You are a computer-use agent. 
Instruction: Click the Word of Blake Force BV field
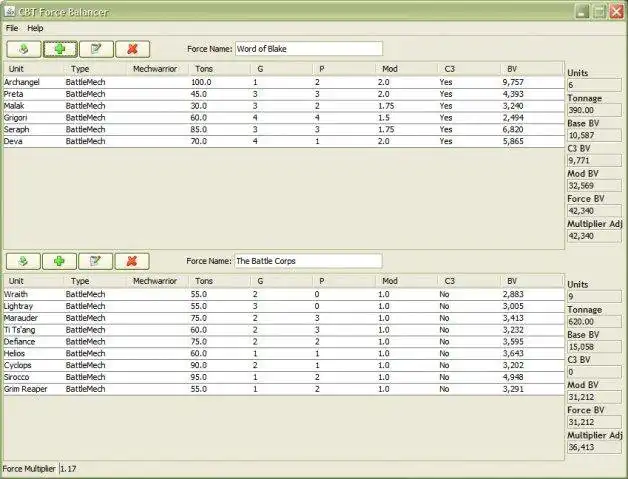(x=594, y=211)
